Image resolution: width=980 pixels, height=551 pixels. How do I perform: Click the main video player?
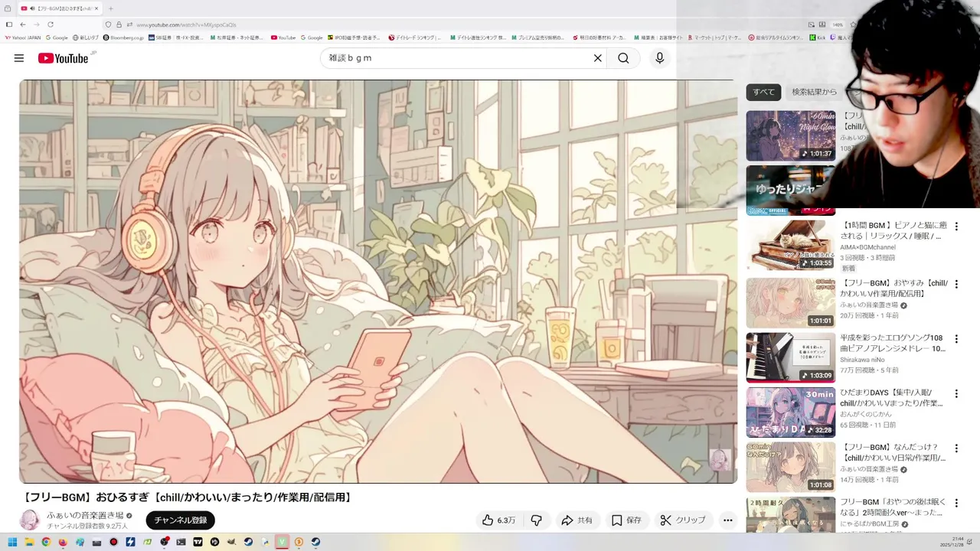[378, 282]
